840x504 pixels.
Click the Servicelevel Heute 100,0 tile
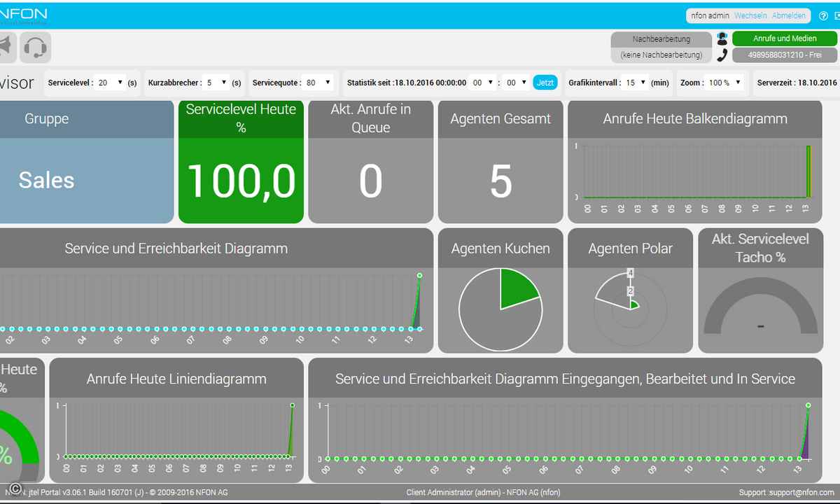tap(241, 162)
